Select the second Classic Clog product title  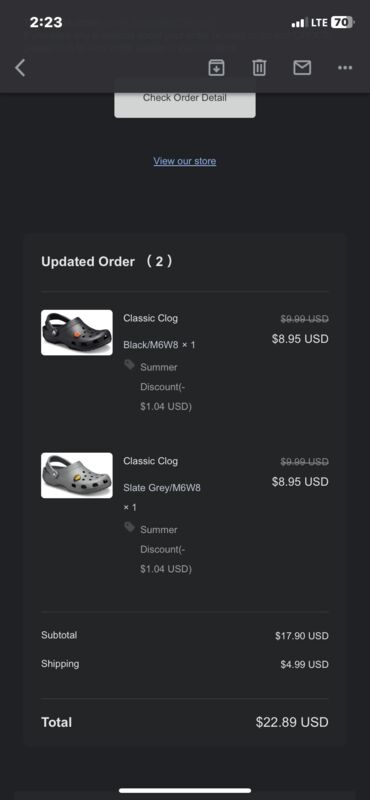coord(151,461)
